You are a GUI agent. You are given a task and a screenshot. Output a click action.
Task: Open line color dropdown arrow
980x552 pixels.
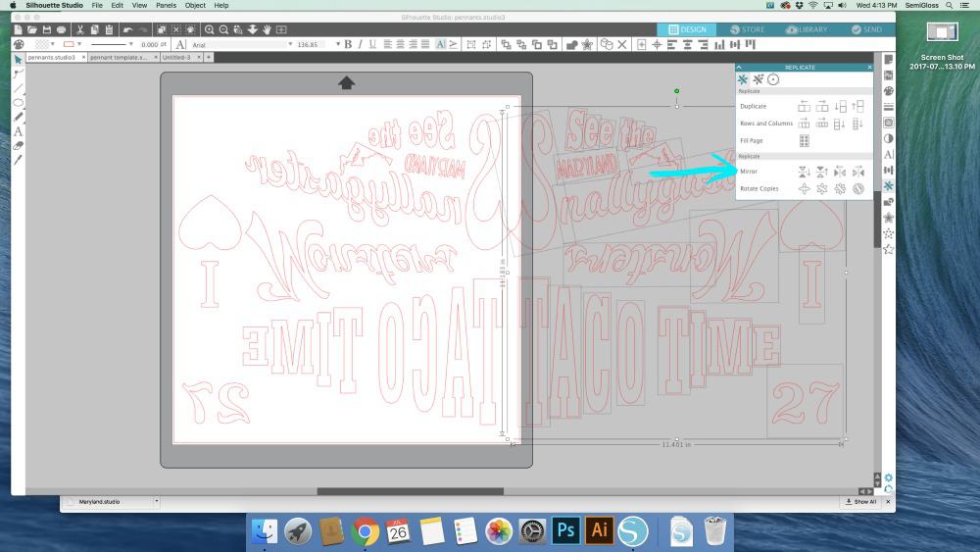[79, 44]
